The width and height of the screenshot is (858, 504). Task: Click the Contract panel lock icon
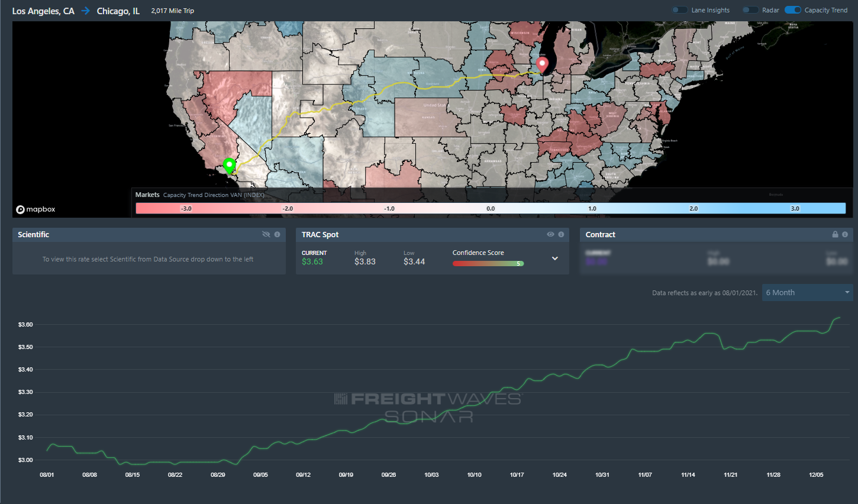coord(835,235)
